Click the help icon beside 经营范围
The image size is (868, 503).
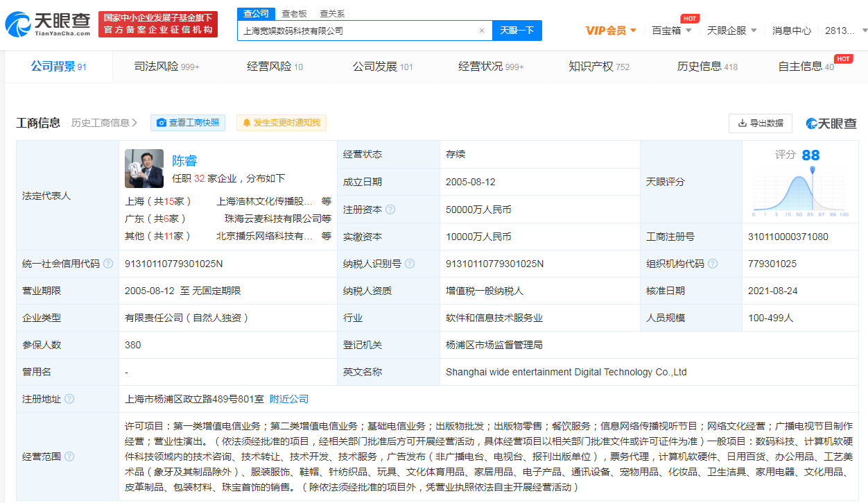(69, 457)
